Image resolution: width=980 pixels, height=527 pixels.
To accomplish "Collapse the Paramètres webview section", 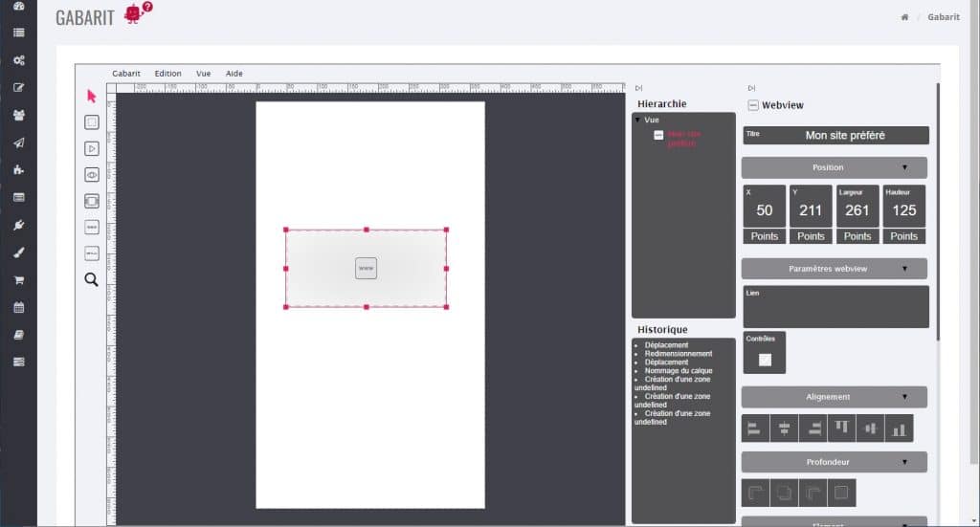I will pyautogui.click(x=835, y=269).
